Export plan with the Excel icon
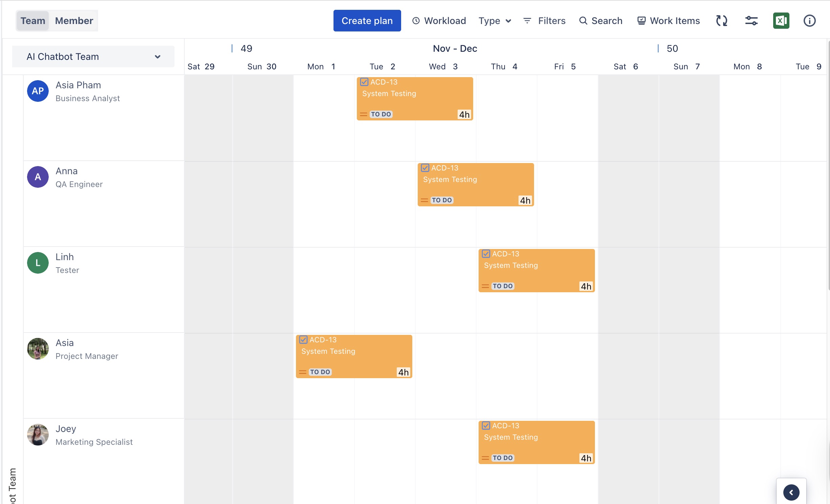 point(781,21)
